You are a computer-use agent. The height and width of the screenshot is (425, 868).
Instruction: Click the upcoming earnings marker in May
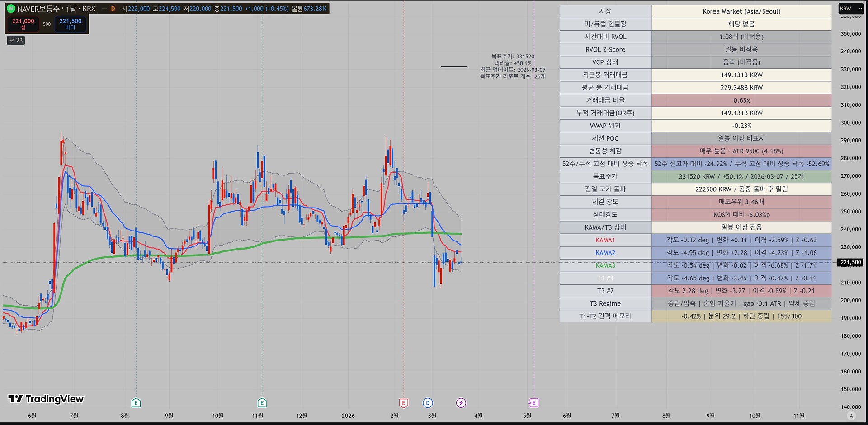tap(533, 403)
